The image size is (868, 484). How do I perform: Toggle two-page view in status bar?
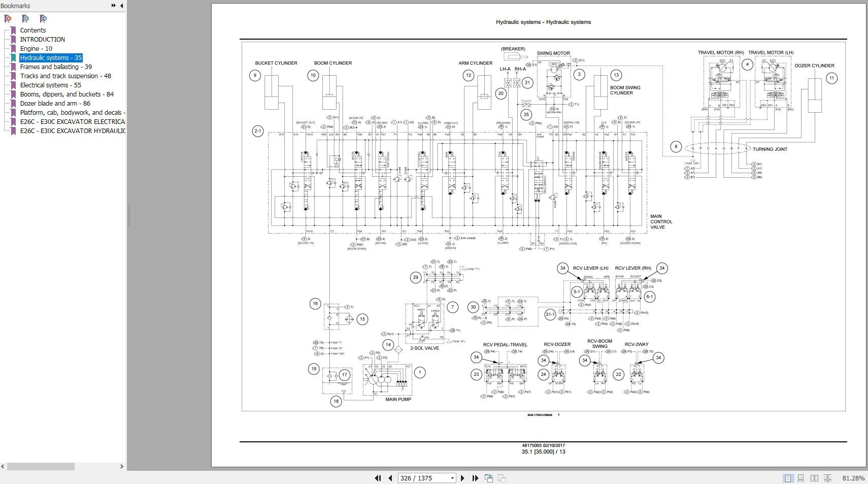(815, 478)
